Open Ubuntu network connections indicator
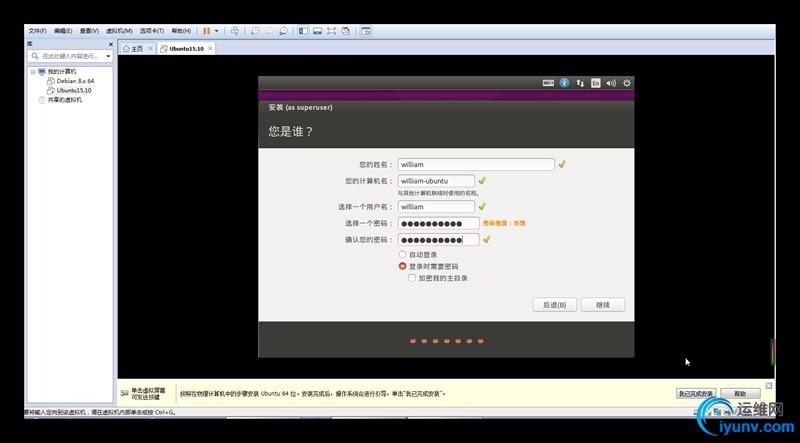This screenshot has height=443, width=800. click(580, 83)
